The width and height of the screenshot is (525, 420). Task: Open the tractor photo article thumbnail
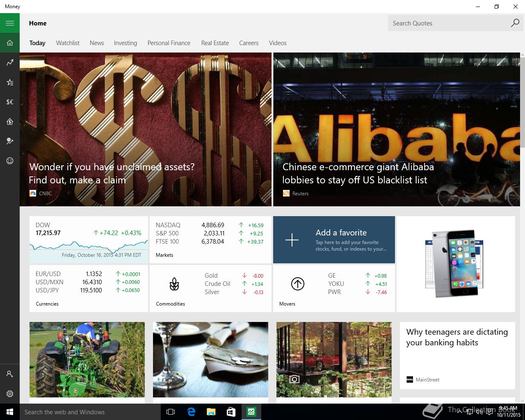tap(87, 359)
